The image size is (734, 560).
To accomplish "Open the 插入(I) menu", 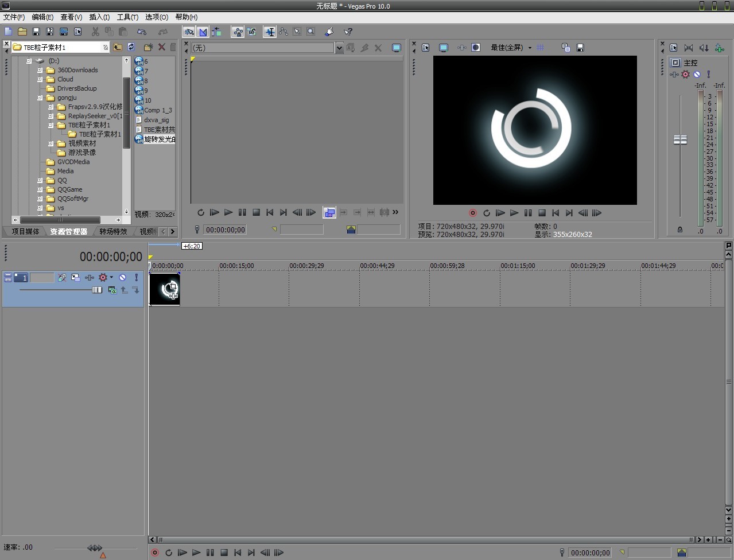I will (99, 17).
